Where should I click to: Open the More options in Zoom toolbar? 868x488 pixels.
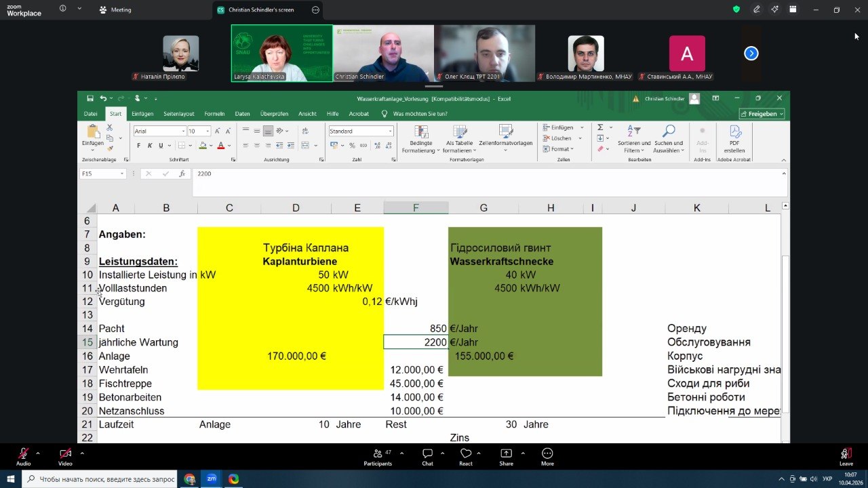(547, 454)
